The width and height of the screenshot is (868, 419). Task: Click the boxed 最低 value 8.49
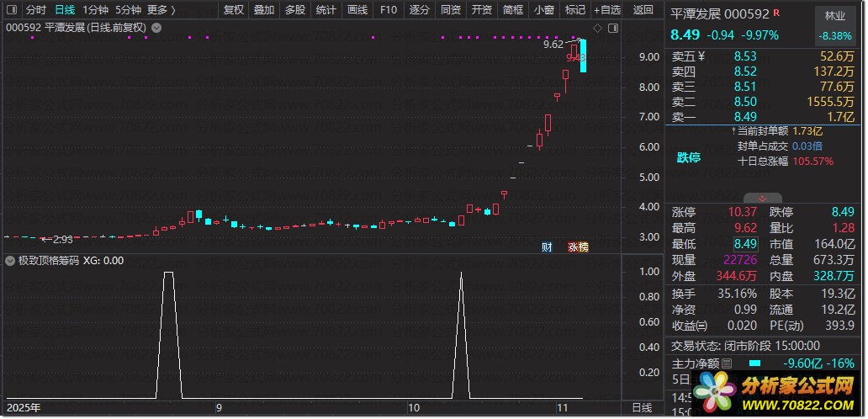746,244
